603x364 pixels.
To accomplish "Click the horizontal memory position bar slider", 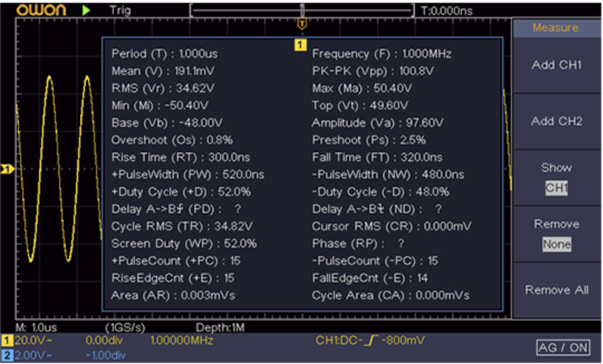I will click(x=302, y=10).
